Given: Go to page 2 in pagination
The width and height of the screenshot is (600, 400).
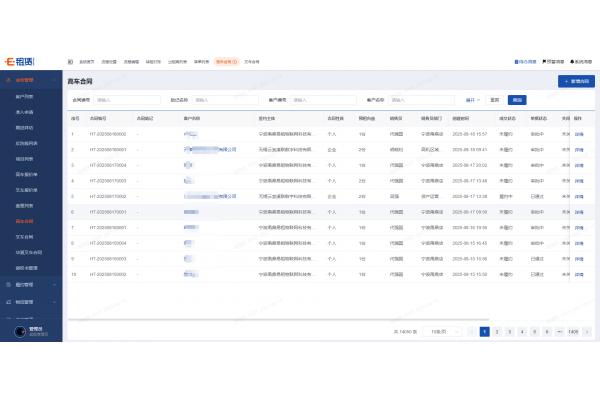Looking at the screenshot, I should click(x=497, y=331).
